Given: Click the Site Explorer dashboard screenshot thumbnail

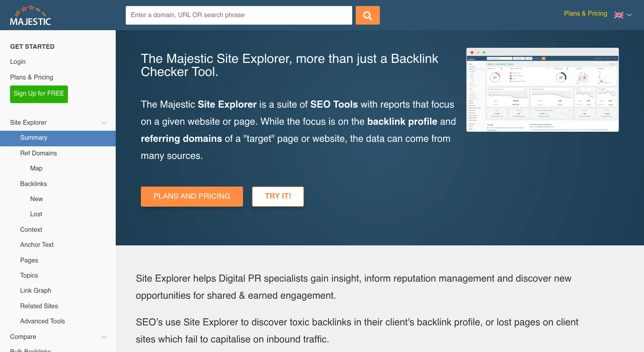Looking at the screenshot, I should 542,90.
